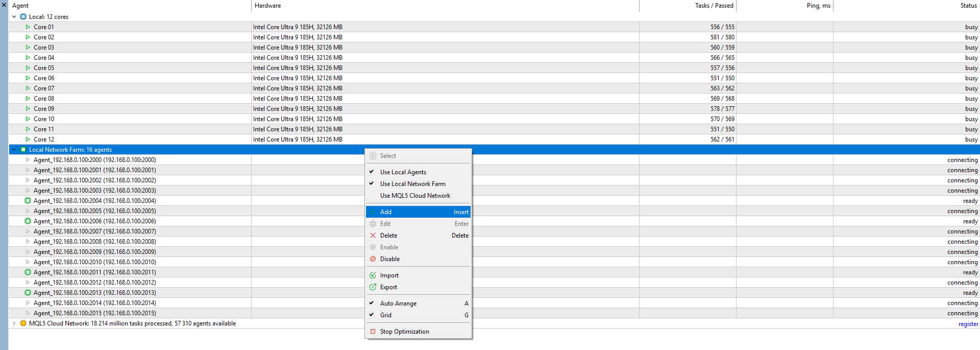Collapse the Local 12 cores group
This screenshot has height=350, width=980.
[14, 17]
